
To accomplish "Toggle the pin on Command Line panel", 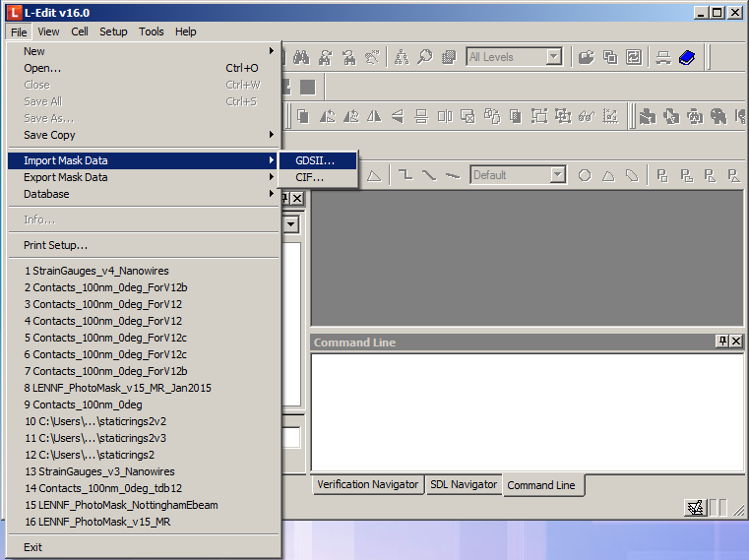I will click(x=721, y=342).
